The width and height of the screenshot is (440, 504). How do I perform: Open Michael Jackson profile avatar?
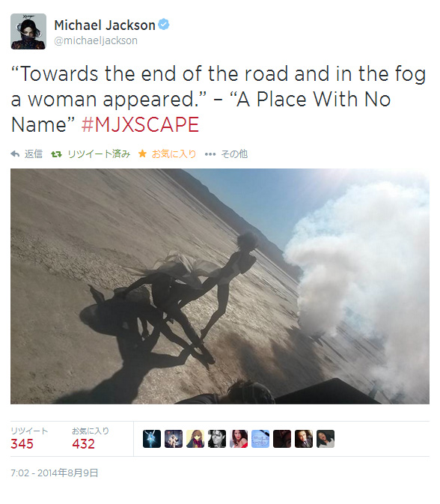[28, 31]
